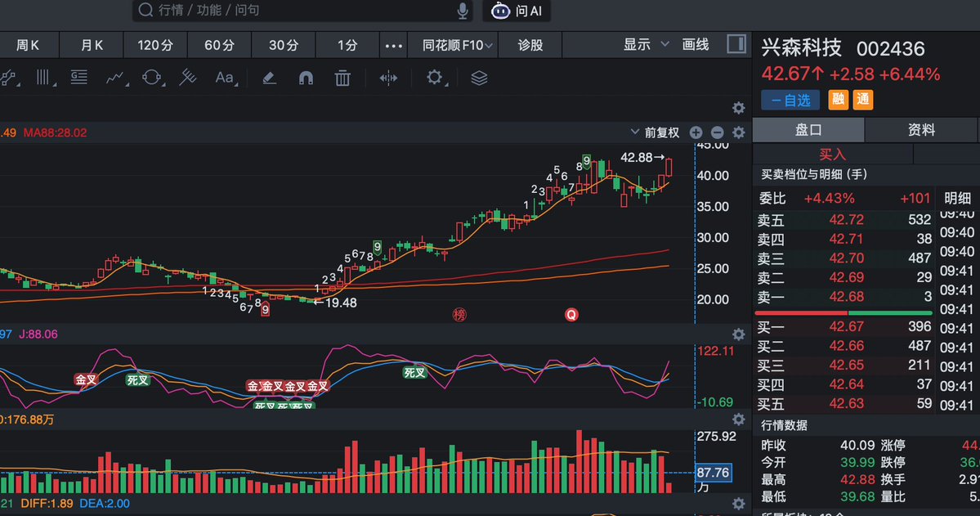Select the Aa text annotation tool
This screenshot has width=980, height=516.
click(x=225, y=78)
